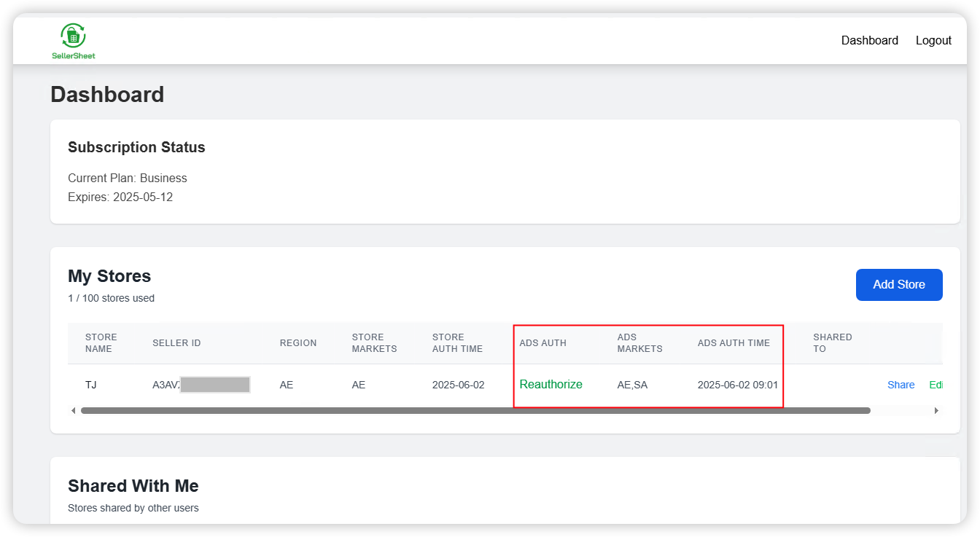Click the table's left scroll arrow
980x537 pixels.
[73, 411]
